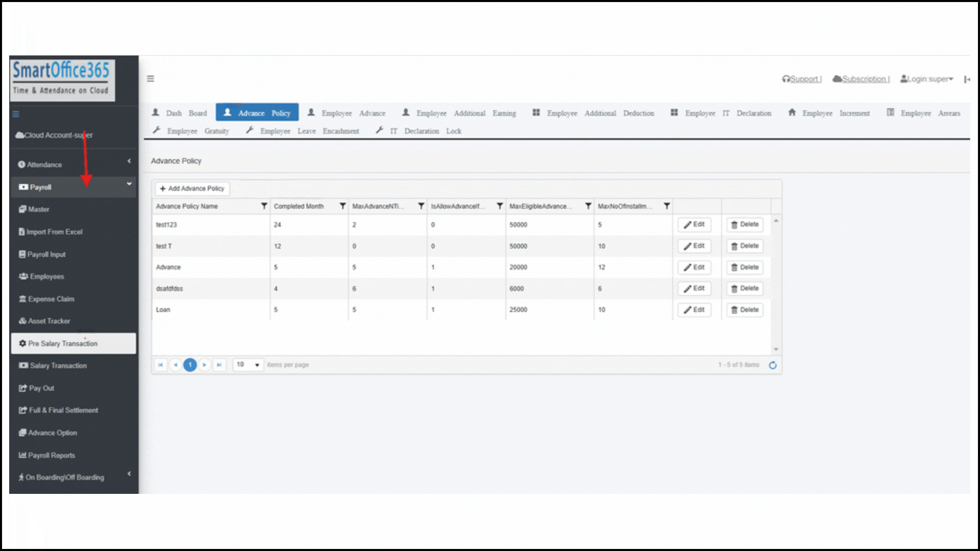Open Pay Out in sidebar
Image resolution: width=980 pixels, height=551 pixels.
coord(36,388)
